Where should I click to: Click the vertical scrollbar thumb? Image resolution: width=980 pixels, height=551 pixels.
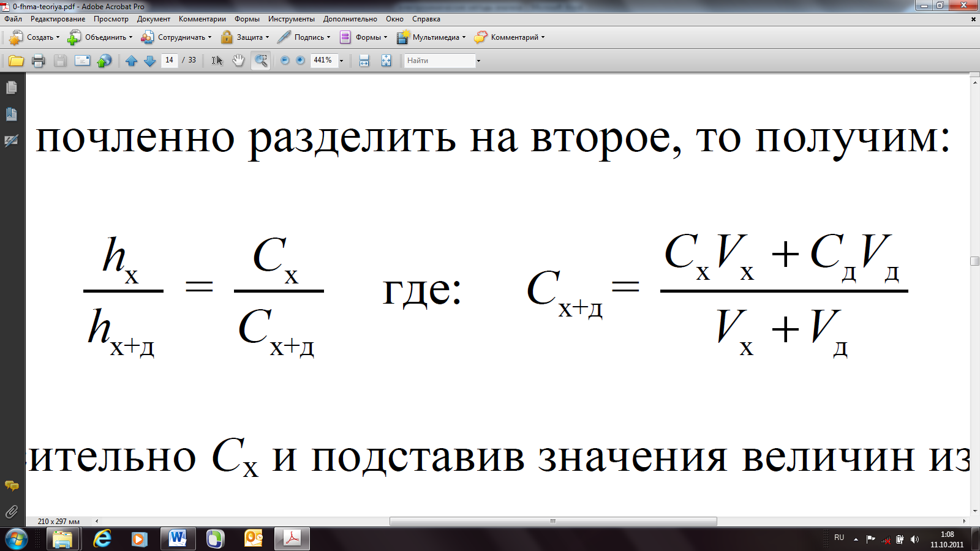tap(975, 261)
